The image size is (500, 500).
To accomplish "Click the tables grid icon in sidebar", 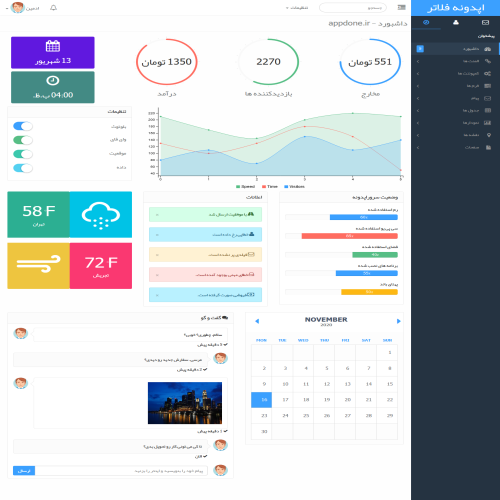I will [487, 110].
